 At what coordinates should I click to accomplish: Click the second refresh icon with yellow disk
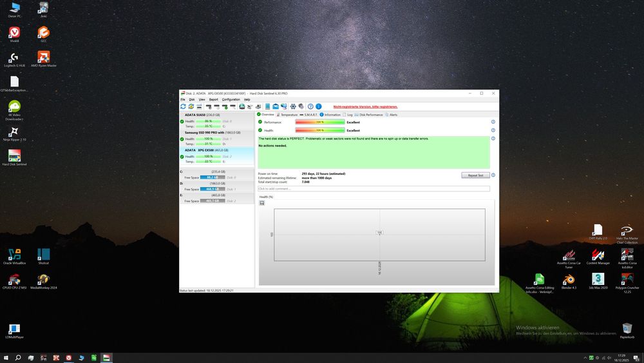pyautogui.click(x=191, y=106)
